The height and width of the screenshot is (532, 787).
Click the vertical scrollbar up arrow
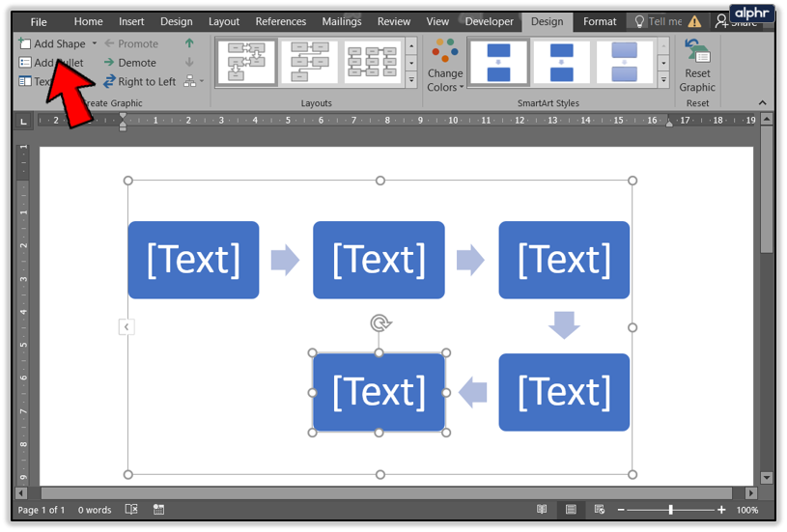coord(766,120)
